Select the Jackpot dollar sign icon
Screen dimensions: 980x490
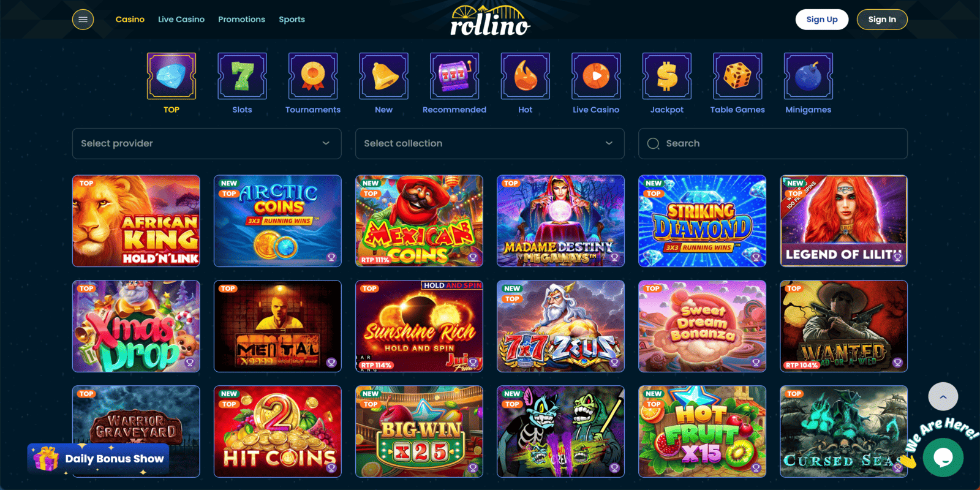click(x=667, y=76)
